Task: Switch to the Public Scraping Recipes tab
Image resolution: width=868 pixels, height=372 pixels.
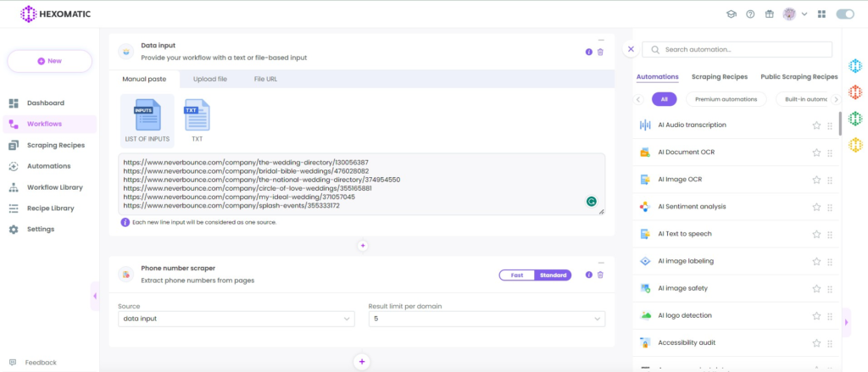Action: point(798,77)
